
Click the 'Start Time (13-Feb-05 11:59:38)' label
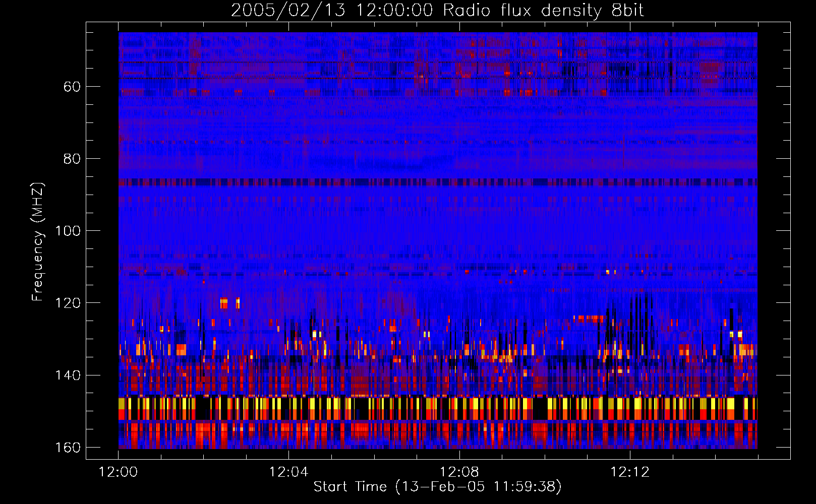tap(437, 487)
